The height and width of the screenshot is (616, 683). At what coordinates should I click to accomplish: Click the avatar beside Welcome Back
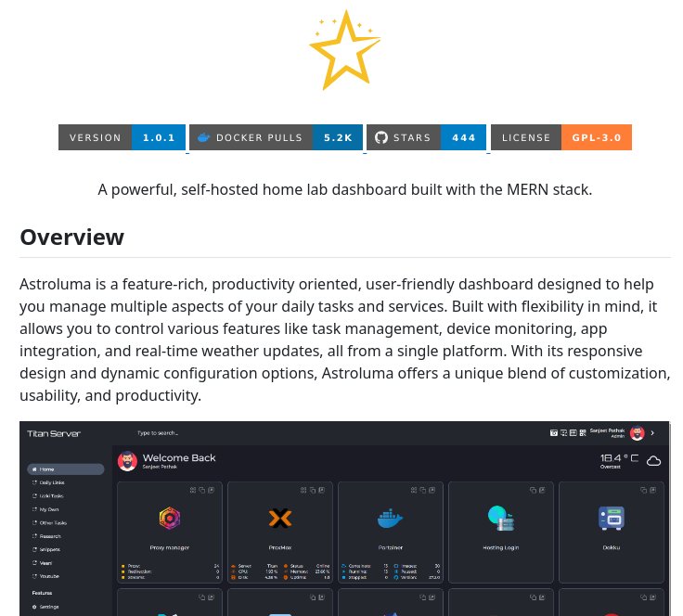click(128, 461)
